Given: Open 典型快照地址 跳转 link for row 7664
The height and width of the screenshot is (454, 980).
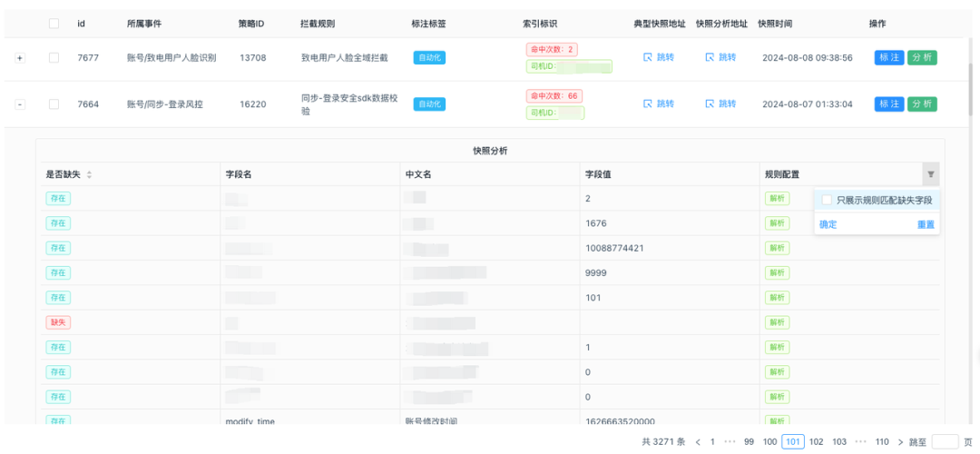Looking at the screenshot, I should [659, 104].
